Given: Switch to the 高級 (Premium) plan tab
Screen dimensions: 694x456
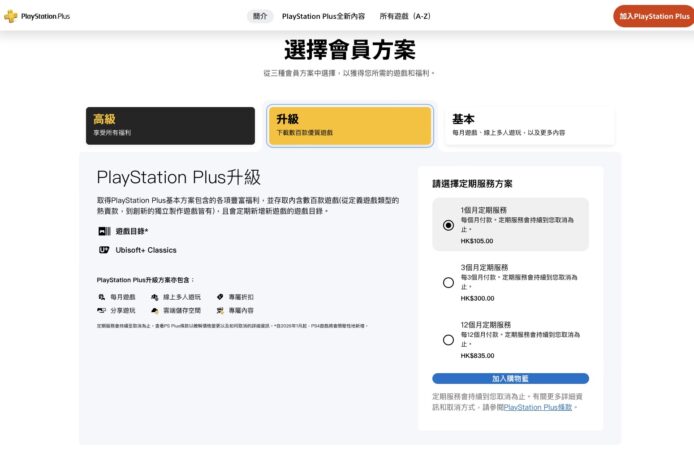Looking at the screenshot, I should (x=170, y=126).
